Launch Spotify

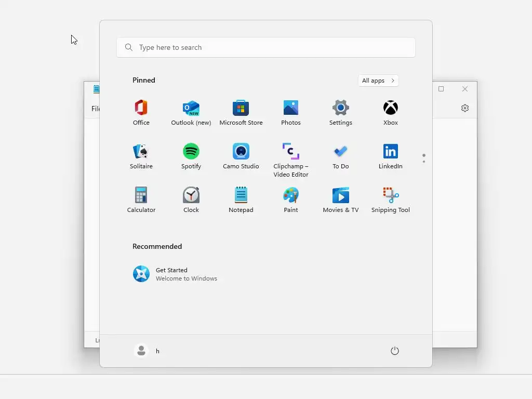[191, 156]
